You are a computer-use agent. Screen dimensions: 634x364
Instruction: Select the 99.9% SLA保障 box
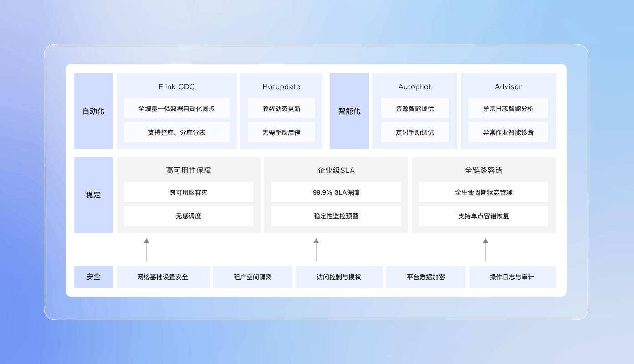pyautogui.click(x=336, y=192)
